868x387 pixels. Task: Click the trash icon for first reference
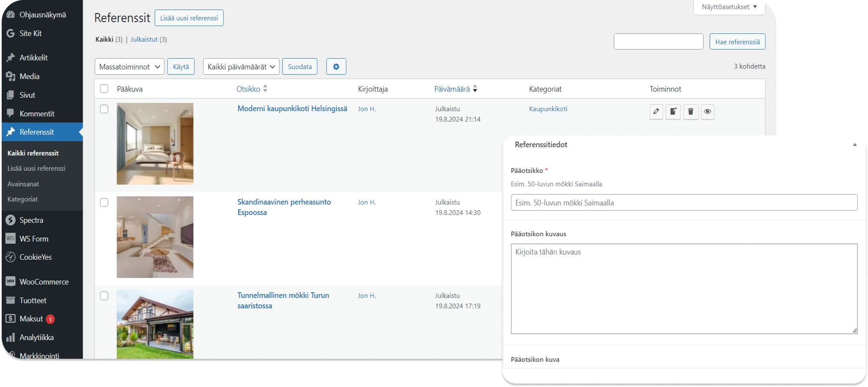pos(691,112)
